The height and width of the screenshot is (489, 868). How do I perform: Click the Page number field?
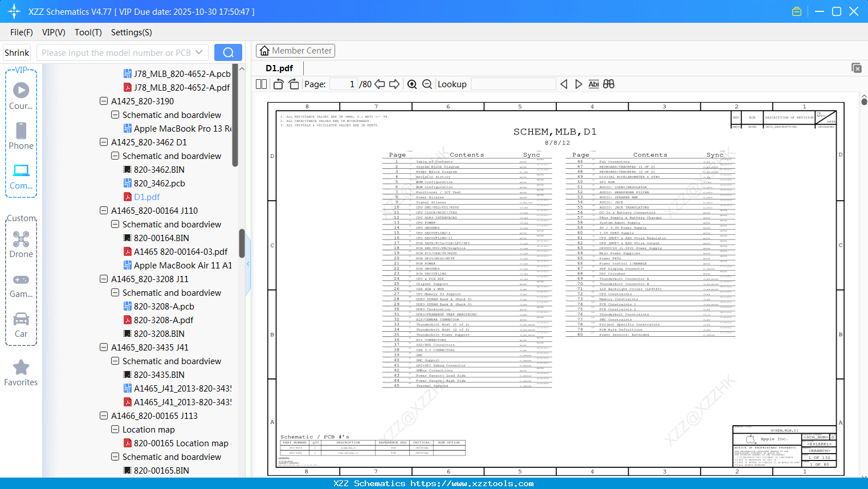click(x=344, y=84)
